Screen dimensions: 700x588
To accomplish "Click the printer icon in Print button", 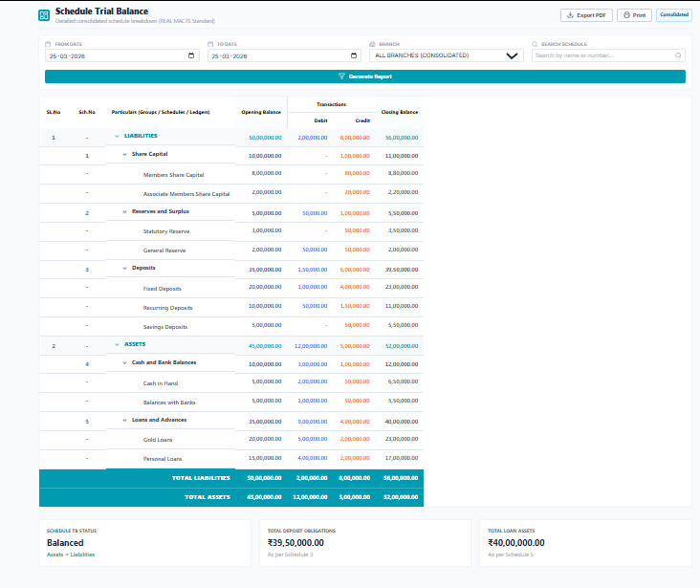I will [x=626, y=15].
